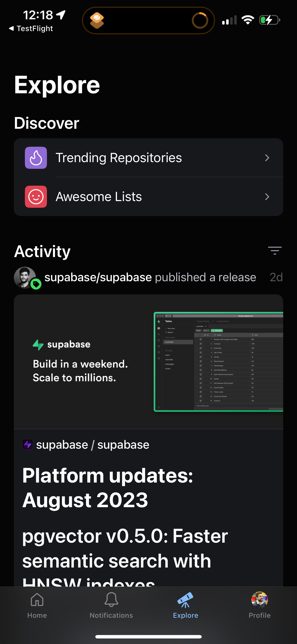Tap the battery charging indicator
Image resolution: width=297 pixels, height=644 pixels.
tap(270, 20)
